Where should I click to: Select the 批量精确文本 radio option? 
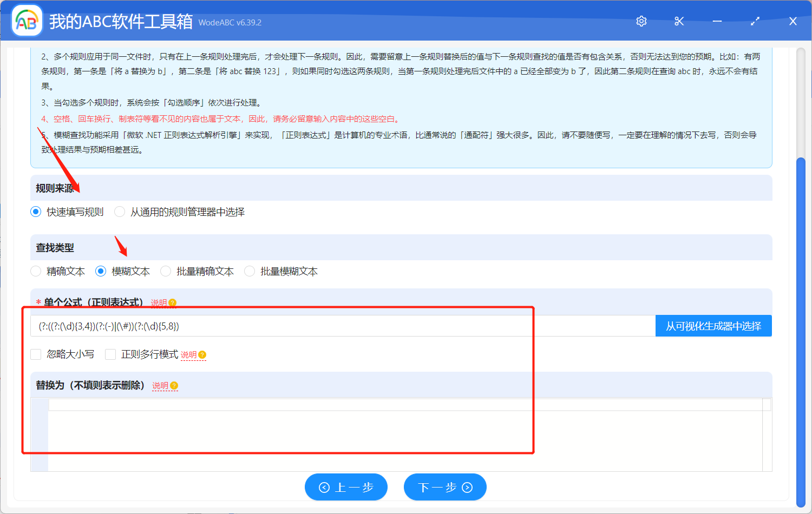tap(165, 271)
